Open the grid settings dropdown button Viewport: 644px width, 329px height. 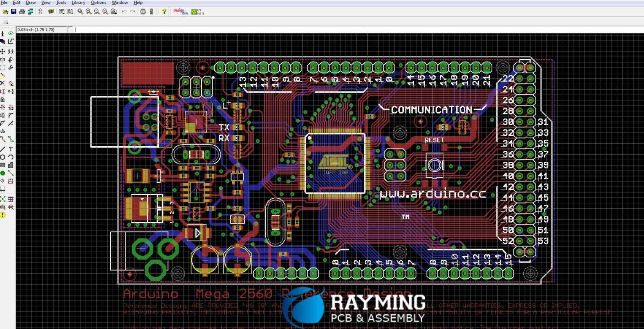(5, 21)
